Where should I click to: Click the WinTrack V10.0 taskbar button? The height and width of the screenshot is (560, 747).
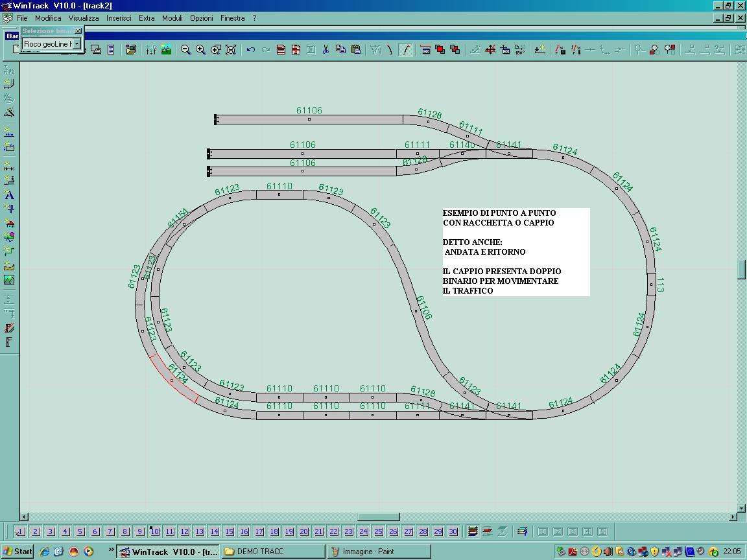click(168, 552)
